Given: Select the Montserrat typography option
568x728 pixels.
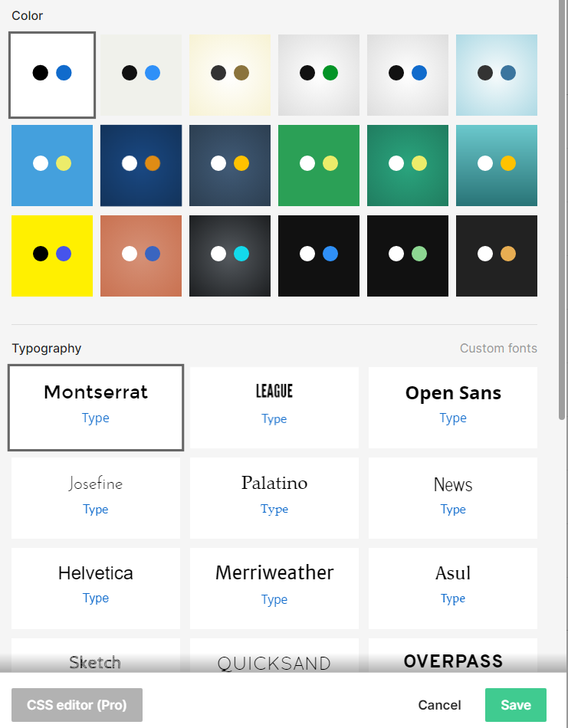Looking at the screenshot, I should point(96,408).
